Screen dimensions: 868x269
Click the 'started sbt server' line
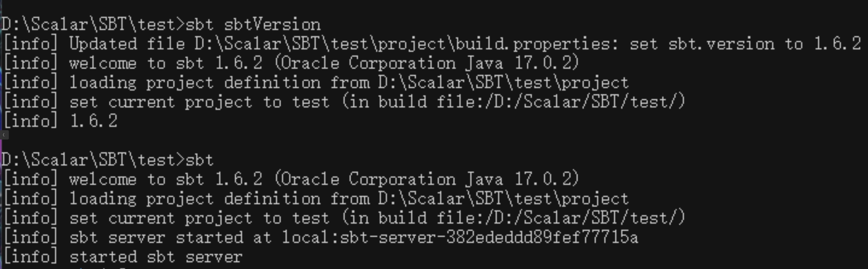tap(156, 257)
